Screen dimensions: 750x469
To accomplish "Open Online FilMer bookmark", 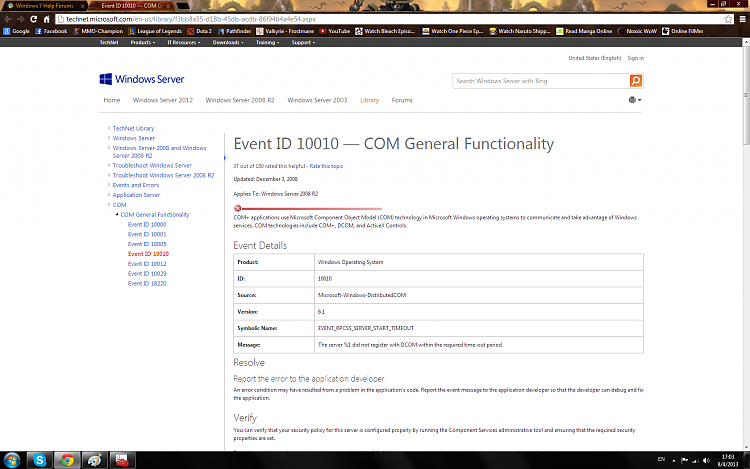I will (683, 31).
